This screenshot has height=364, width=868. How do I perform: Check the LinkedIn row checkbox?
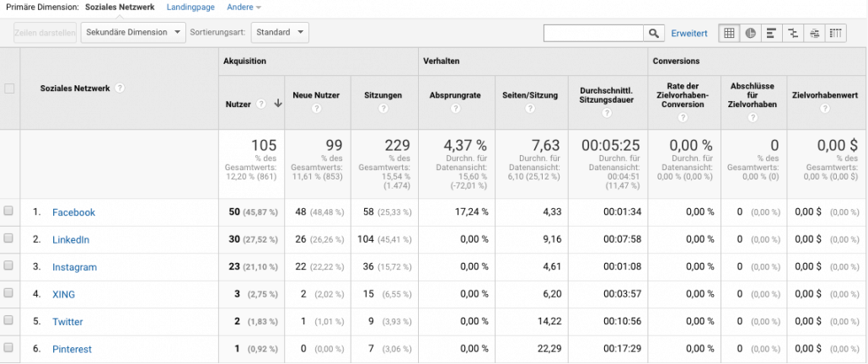9,239
